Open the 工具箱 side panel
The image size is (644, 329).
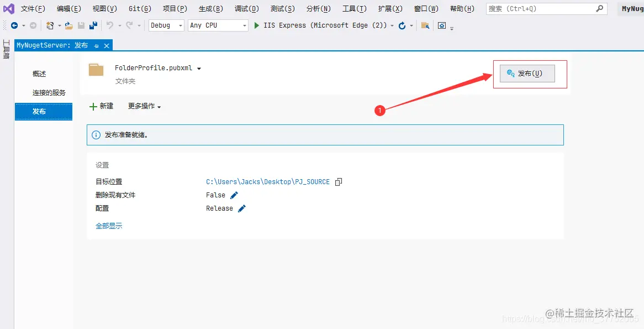click(x=6, y=49)
